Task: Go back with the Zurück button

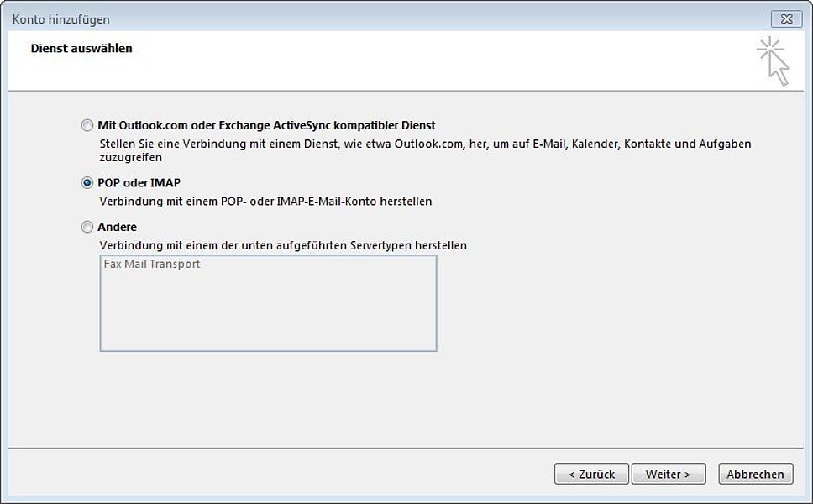Action: click(x=591, y=474)
